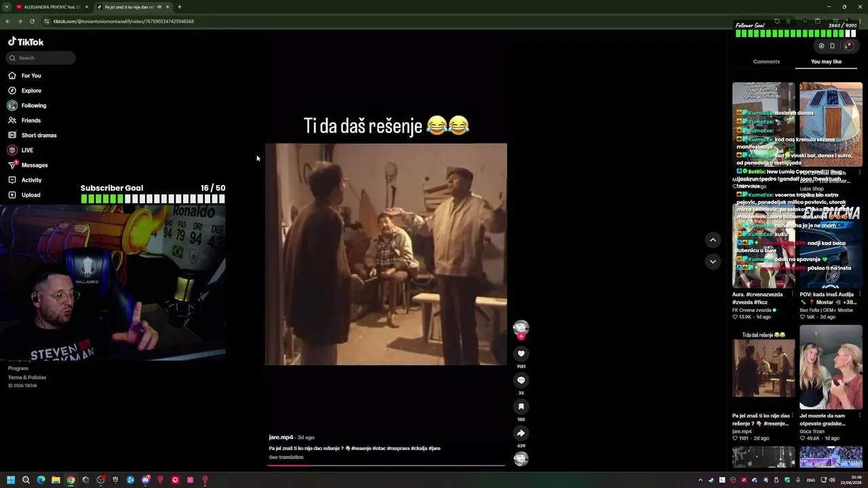Viewport: 868px width, 488px height.
Task: Click the TikTok logo
Action: click(x=26, y=41)
